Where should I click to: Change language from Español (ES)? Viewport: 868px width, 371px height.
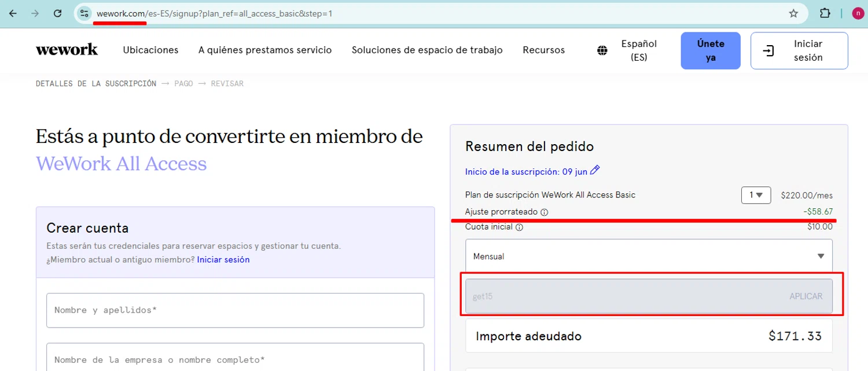(639, 50)
